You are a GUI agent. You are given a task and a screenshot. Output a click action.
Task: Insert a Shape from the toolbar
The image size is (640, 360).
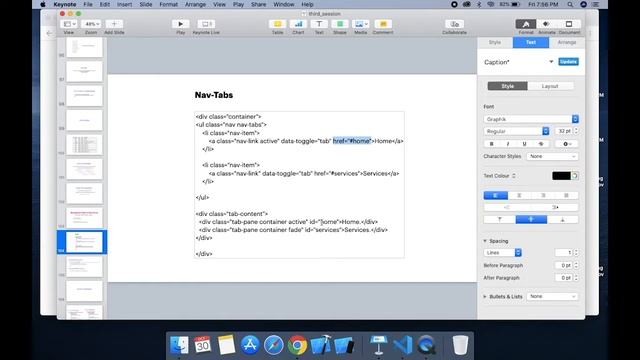(340, 24)
